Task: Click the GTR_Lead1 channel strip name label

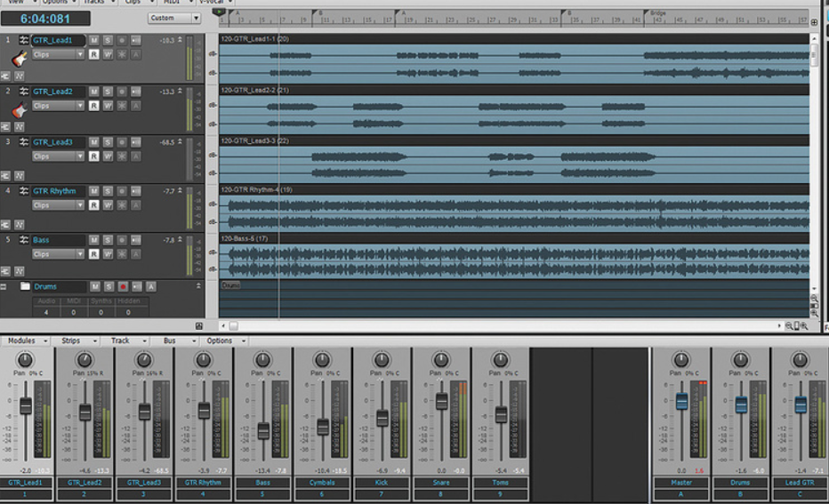Action: [26, 483]
